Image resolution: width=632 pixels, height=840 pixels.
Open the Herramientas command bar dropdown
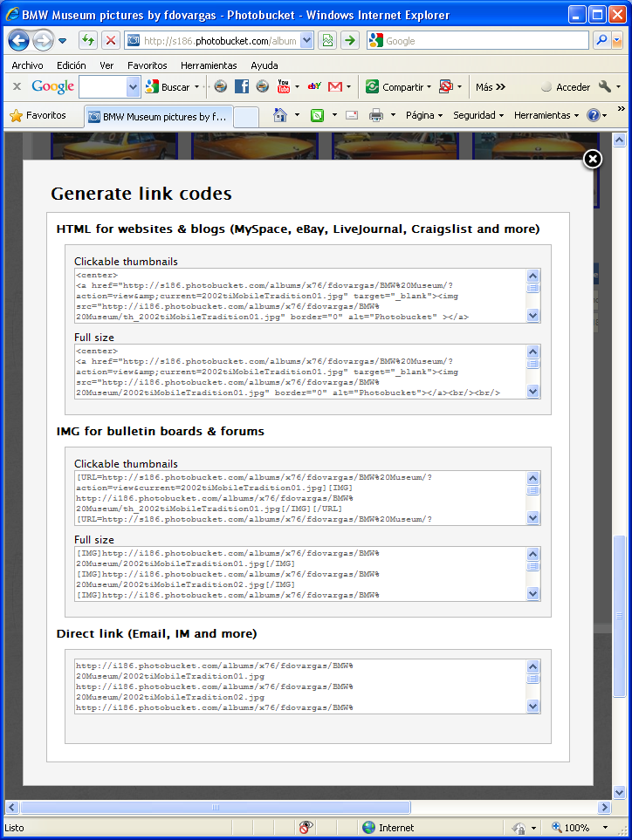tap(546, 115)
